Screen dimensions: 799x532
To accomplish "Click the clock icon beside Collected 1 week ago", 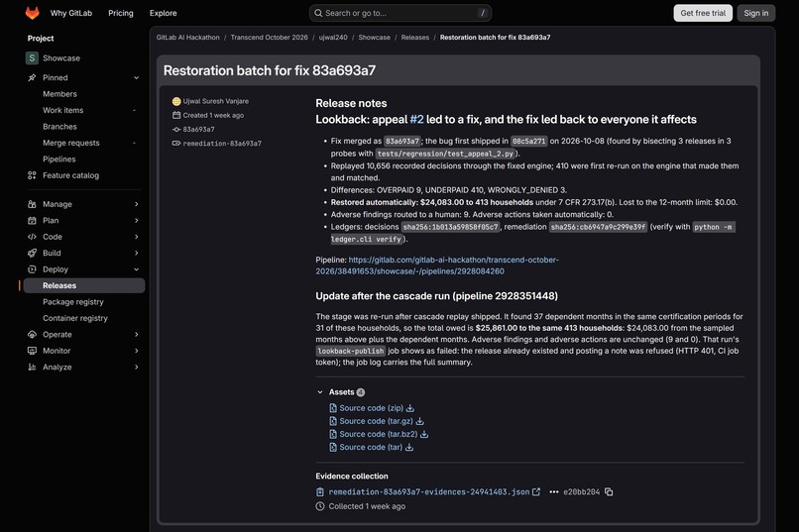I will [x=320, y=506].
